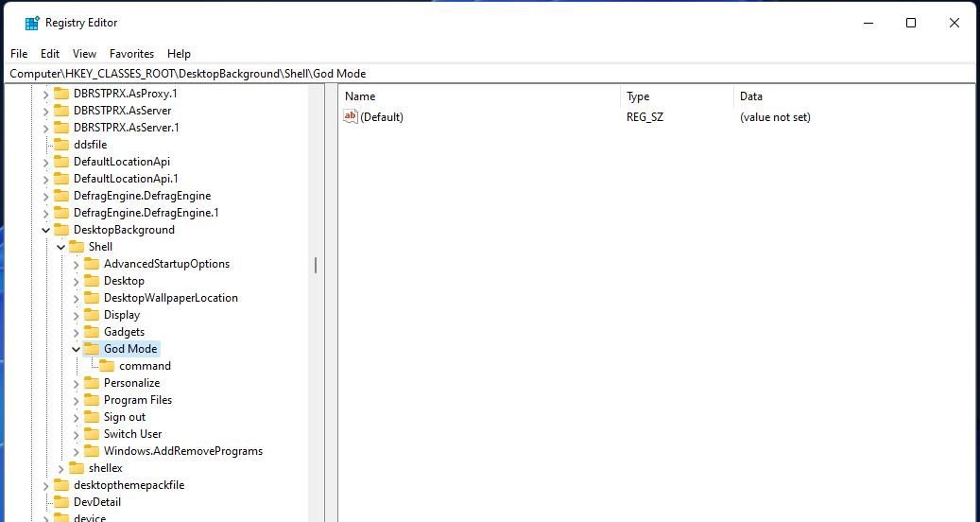Select the ddsfile key label
This screenshot has height=522, width=980.
click(x=90, y=145)
